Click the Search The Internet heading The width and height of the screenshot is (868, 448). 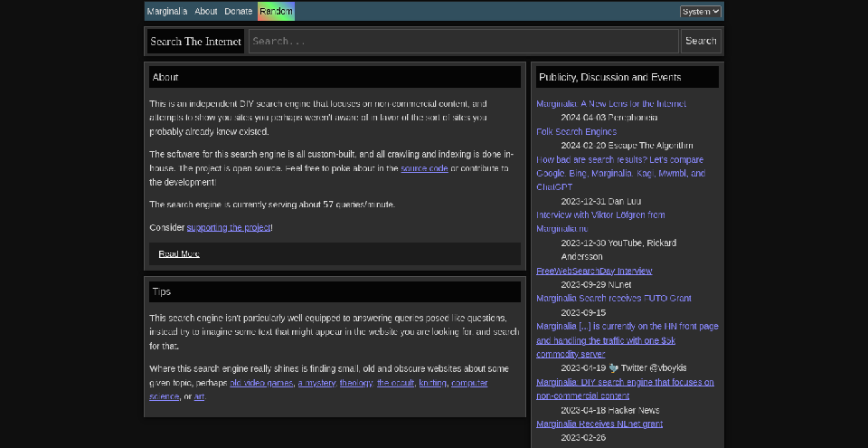click(195, 42)
